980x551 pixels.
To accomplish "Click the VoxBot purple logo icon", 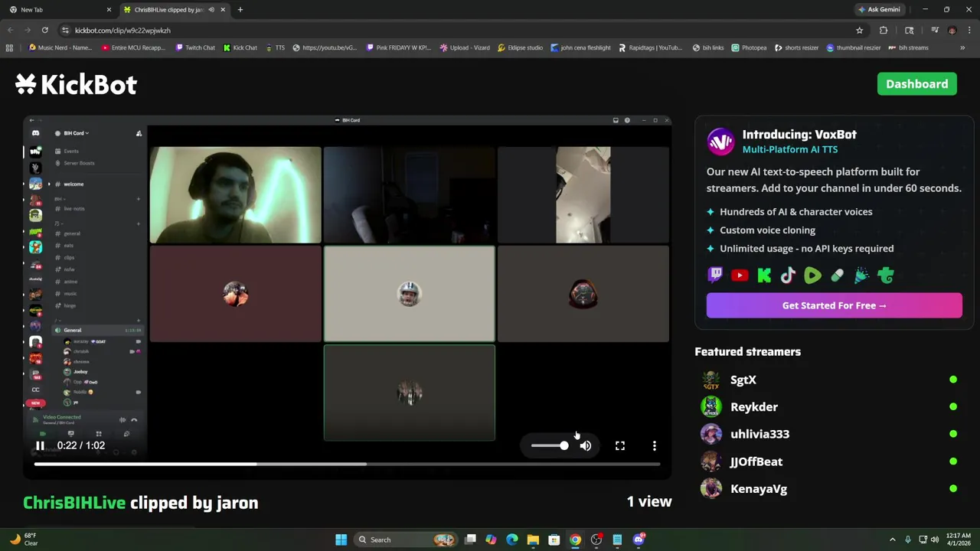I will tap(720, 142).
